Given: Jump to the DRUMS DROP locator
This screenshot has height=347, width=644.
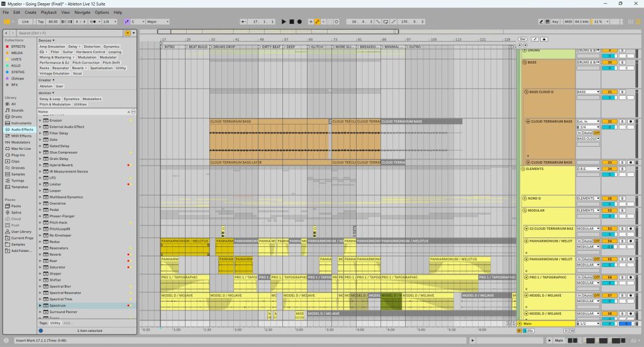Looking at the screenshot, I should tap(223, 47).
